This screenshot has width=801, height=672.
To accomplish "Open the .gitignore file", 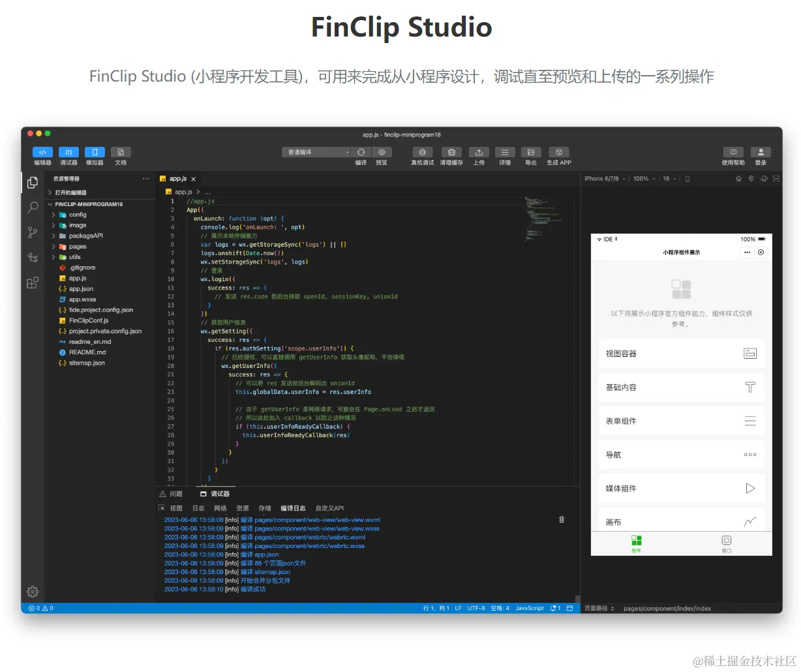I will pos(100,267).
